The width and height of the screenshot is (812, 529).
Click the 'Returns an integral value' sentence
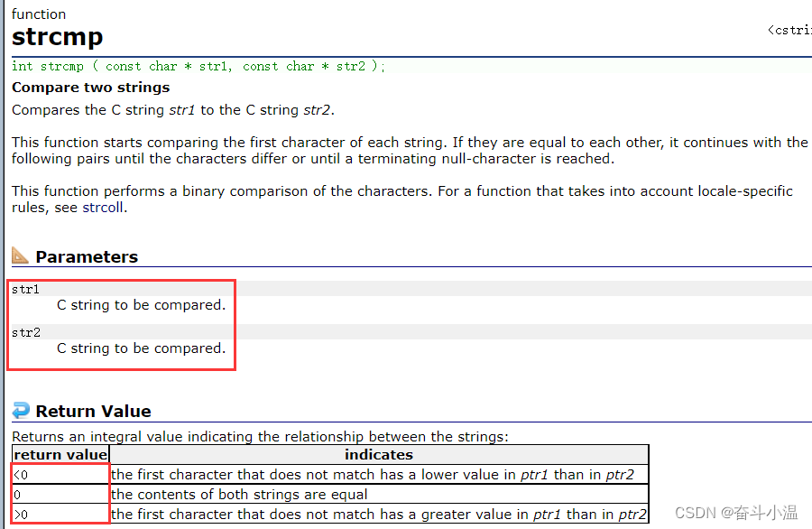(260, 437)
